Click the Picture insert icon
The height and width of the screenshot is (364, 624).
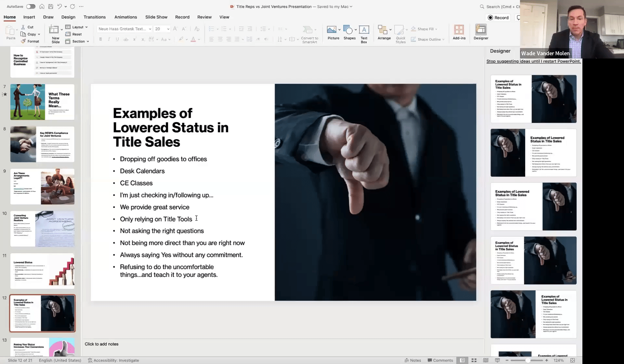(331, 30)
